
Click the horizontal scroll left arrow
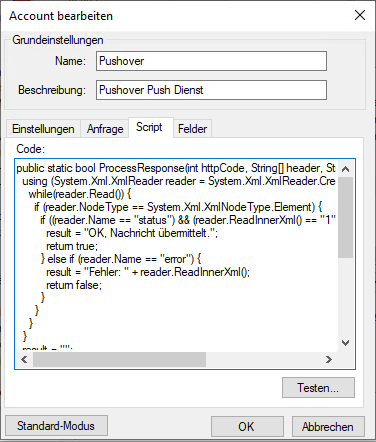[x=24, y=359]
